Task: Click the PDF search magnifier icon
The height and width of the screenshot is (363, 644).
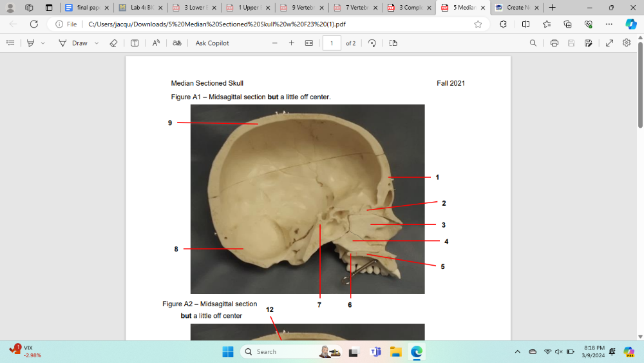Action: [533, 43]
